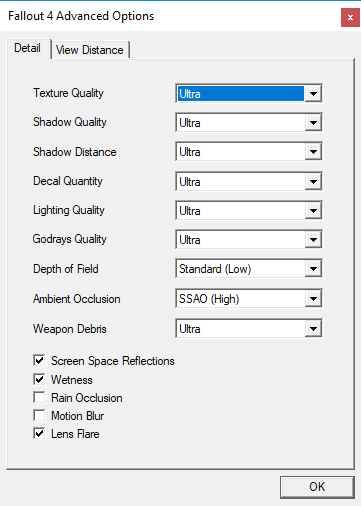Expand the Lighting Quality dropdown
This screenshot has width=361, height=506.
[x=249, y=211]
